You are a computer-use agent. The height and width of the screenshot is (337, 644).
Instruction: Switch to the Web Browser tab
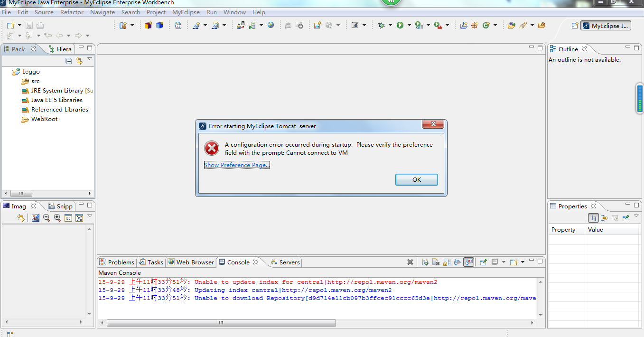click(x=191, y=262)
